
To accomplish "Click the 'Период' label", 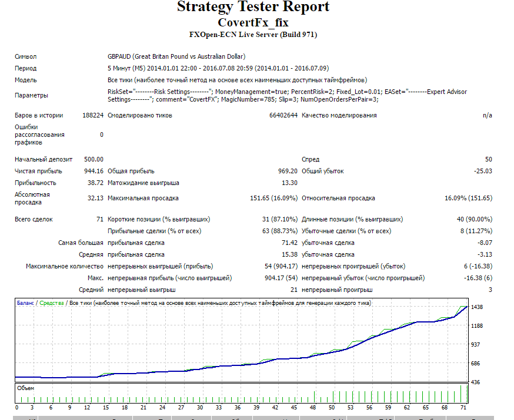I will click(25, 68).
